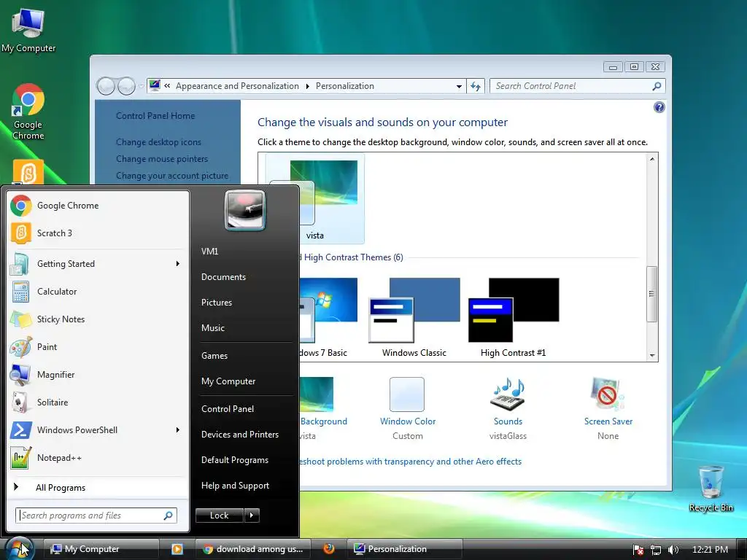The width and height of the screenshot is (747, 560).
Task: Expand the Getting Started submenu arrow
Action: [178, 264]
